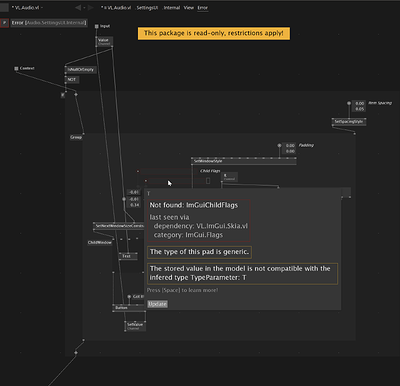Select the NOT node
400x386 pixels.
(x=72, y=79)
